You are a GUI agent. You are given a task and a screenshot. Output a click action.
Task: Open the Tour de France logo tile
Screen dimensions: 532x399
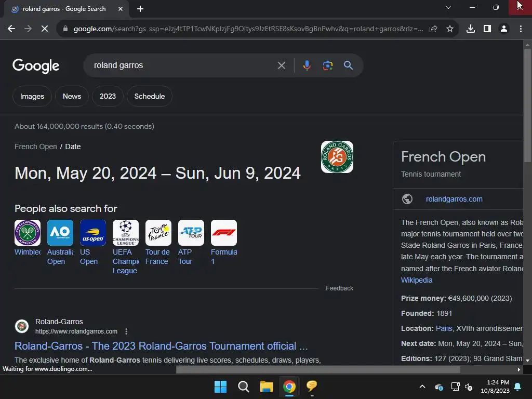point(158,233)
